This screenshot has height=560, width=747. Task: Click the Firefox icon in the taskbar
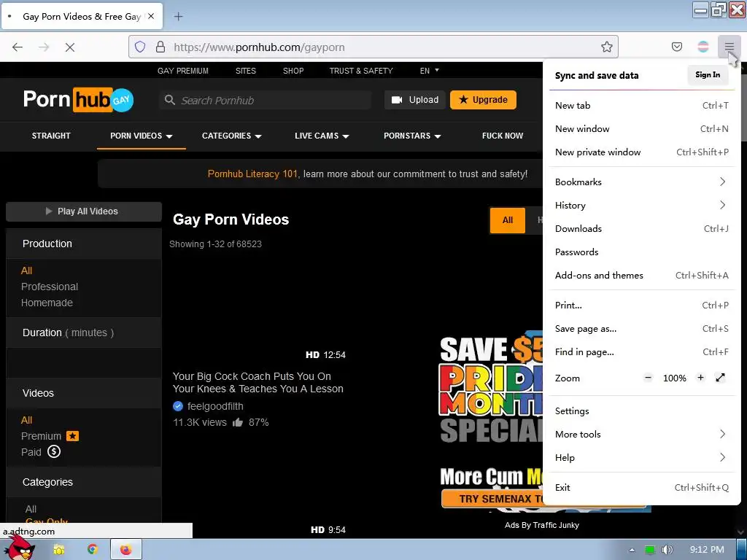[125, 550]
